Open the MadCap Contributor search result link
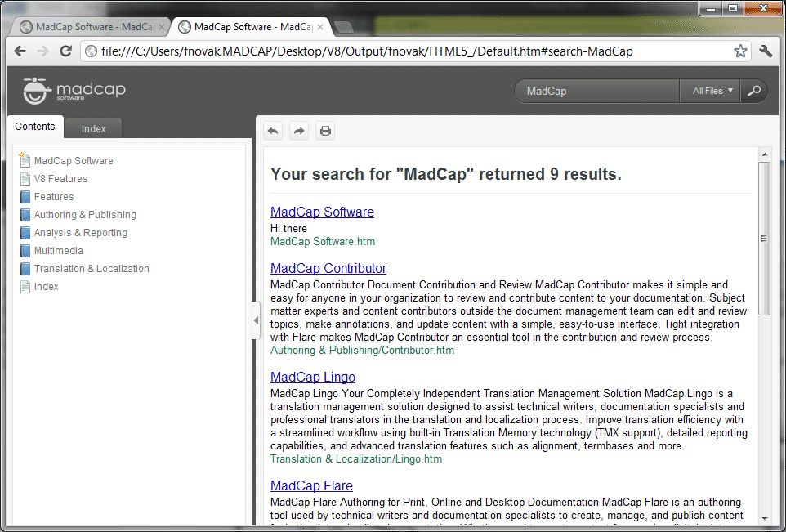This screenshot has width=786, height=532. (328, 268)
